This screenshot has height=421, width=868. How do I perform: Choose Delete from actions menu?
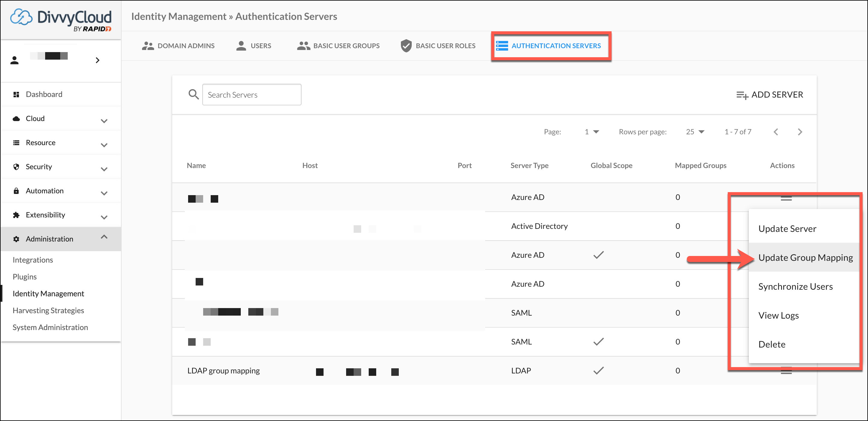(804, 345)
